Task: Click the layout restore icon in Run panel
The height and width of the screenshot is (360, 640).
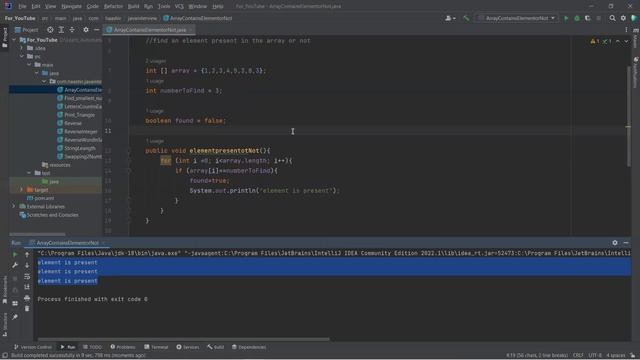Action: click(x=15, y=304)
